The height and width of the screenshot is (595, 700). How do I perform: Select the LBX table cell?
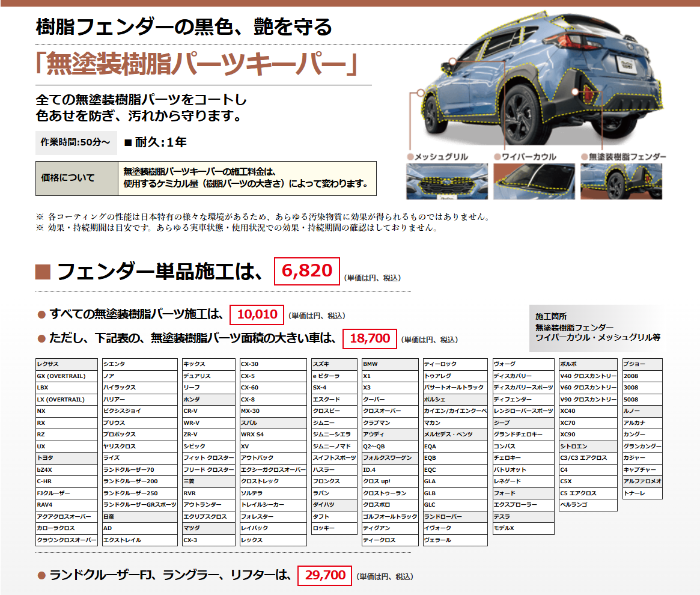(67, 388)
